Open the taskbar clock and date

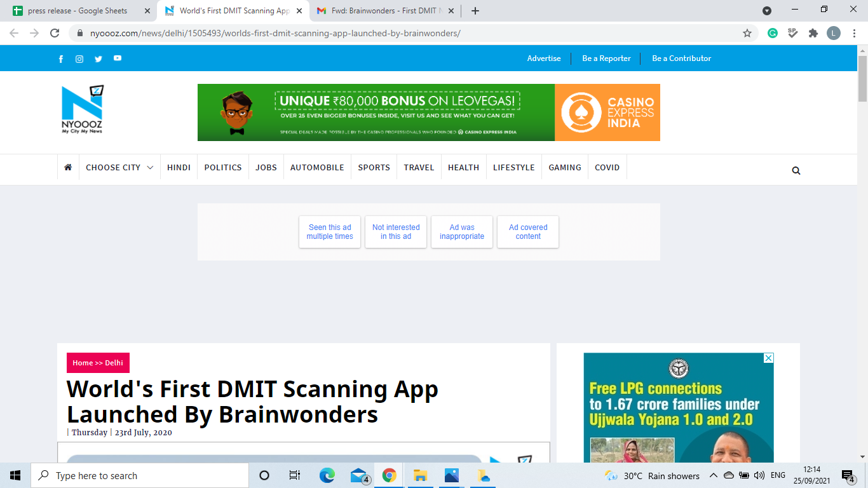(x=811, y=475)
